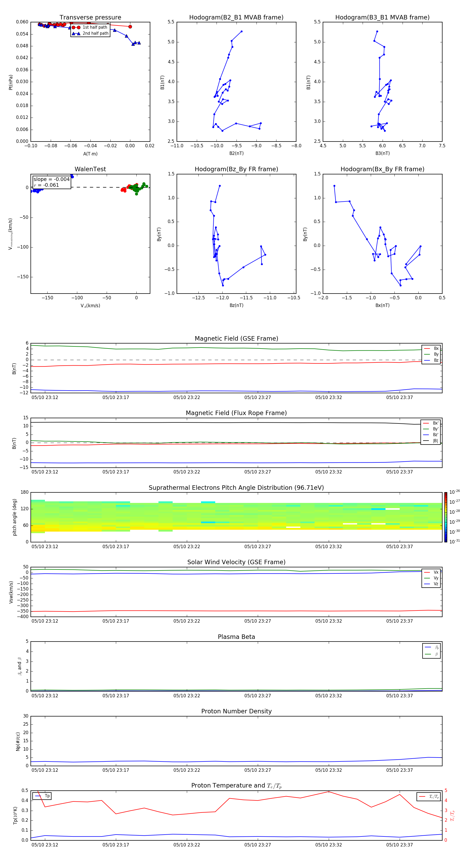Click the "r = -0.061" annotation
Viewport: 473px width, 868px height.
tap(47, 185)
